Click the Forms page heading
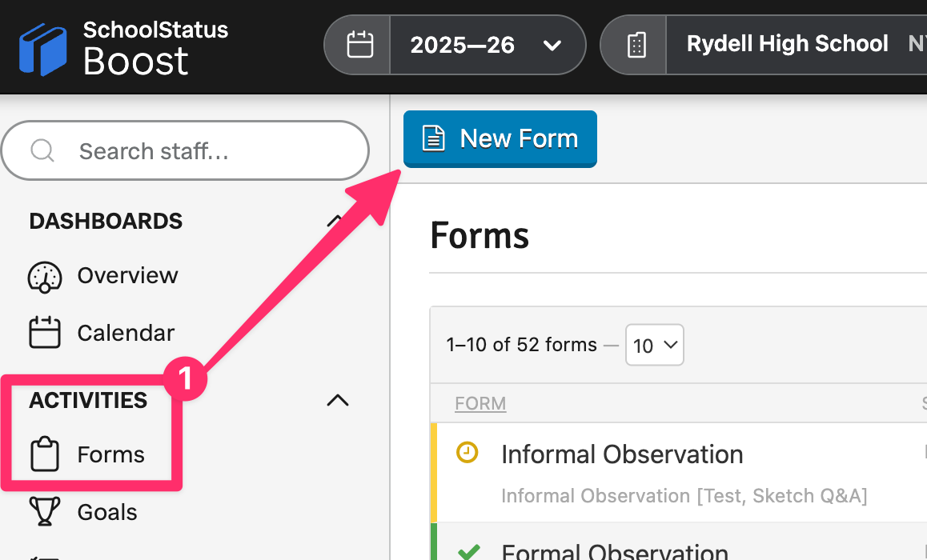The image size is (927, 560). 480,235
